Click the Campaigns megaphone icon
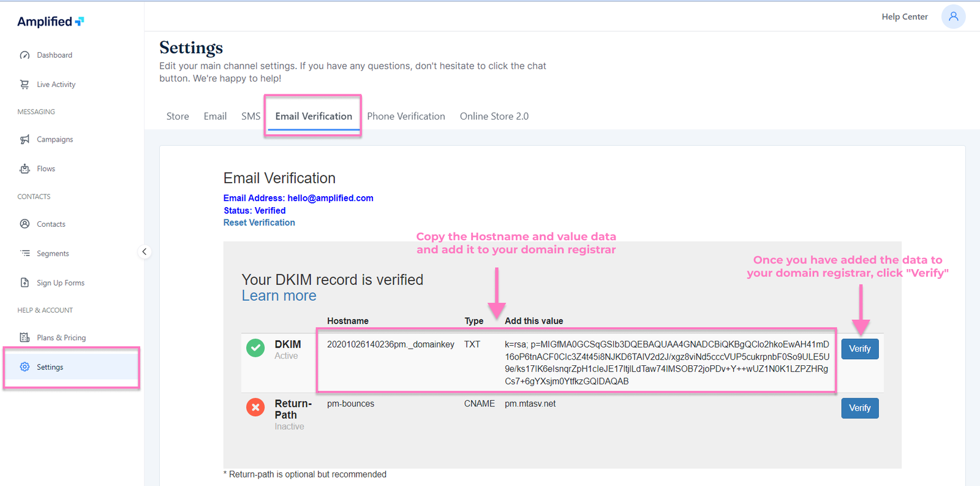The width and height of the screenshot is (980, 486). 24,140
